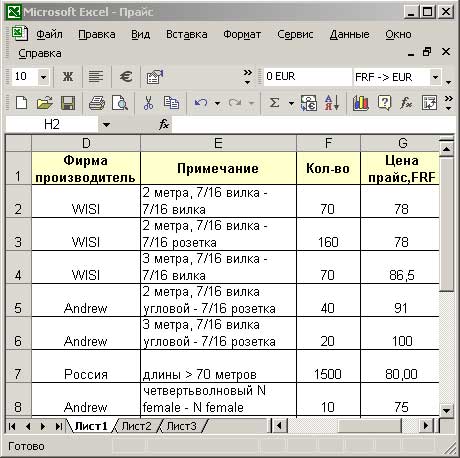Open an existing file with folder icon
This screenshot has height=458, width=460.
(x=45, y=103)
